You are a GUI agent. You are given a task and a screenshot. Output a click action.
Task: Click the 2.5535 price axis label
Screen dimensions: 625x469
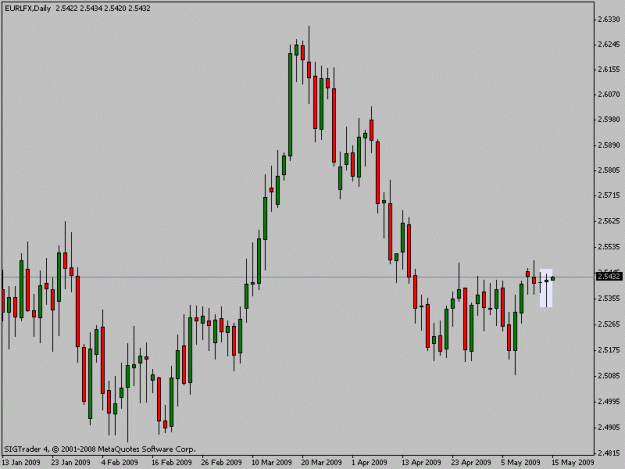coord(609,247)
